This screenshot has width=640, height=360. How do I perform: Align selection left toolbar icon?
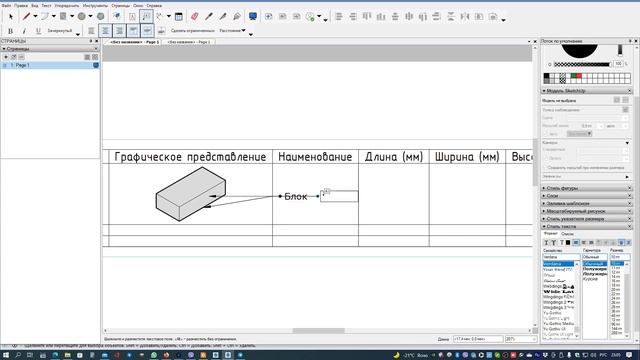[338, 16]
